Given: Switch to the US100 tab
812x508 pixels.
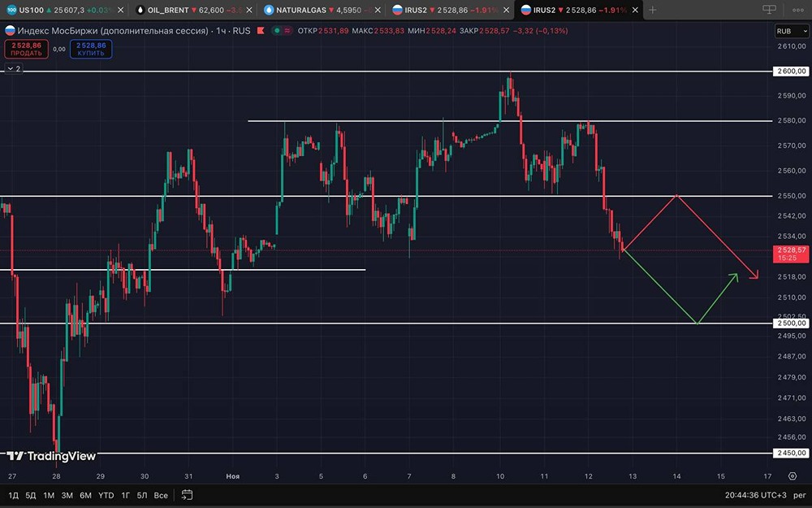Looking at the screenshot, I should tap(63, 10).
